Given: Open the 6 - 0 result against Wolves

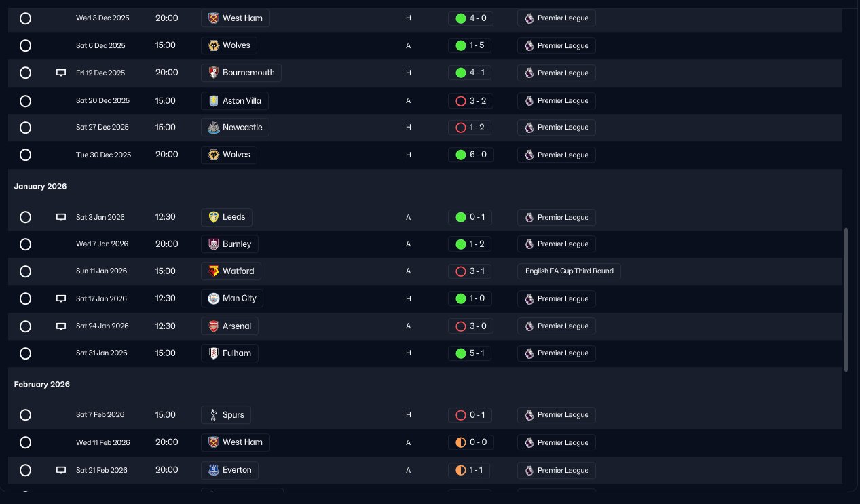Looking at the screenshot, I should 470,155.
